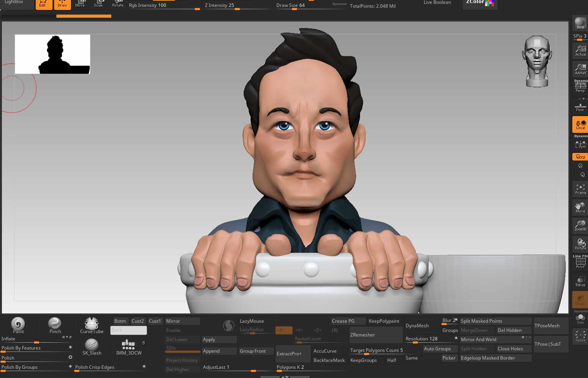588x378 pixels.
Task: Click the BPR render button
Action: tap(580, 23)
